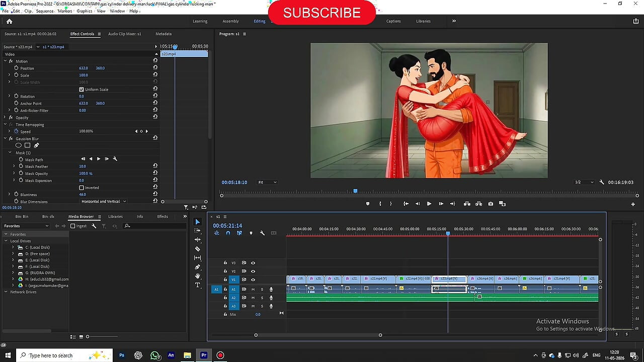Expand the Opacity effect group
644x362 pixels.
(5, 118)
